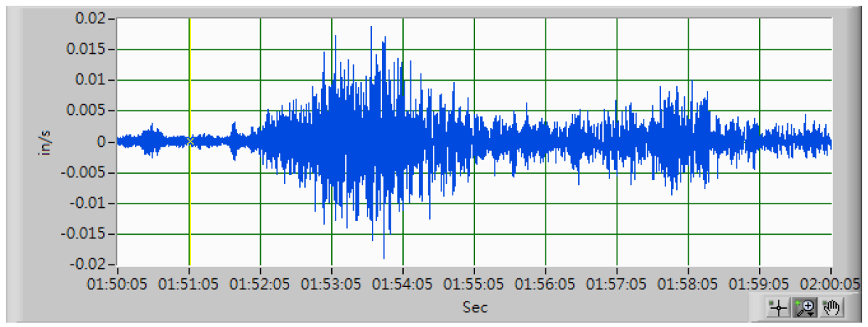The height and width of the screenshot is (327, 868).
Task: Click the 01:51:05 time tick label
Action: point(190,285)
